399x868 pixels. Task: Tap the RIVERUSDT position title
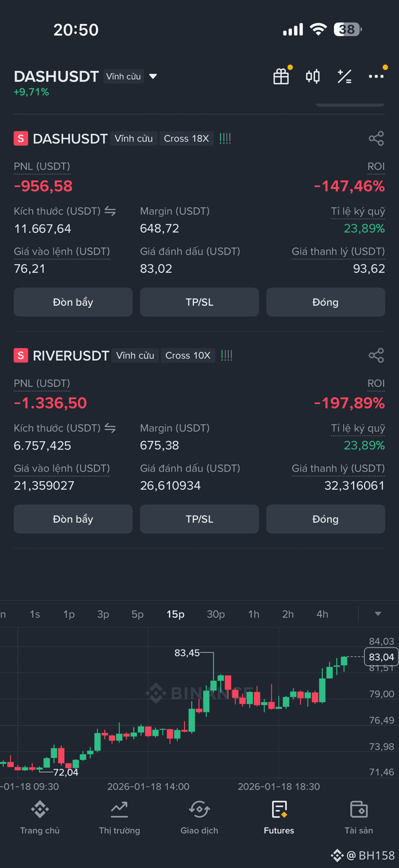(x=71, y=356)
